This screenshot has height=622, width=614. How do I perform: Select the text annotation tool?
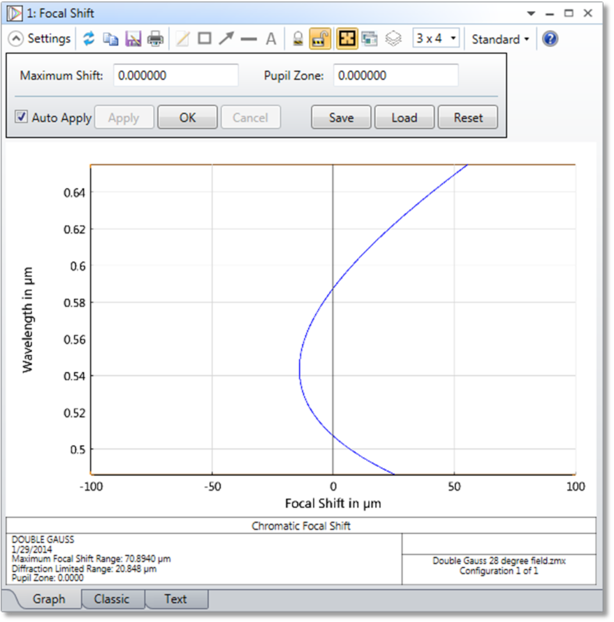point(270,39)
